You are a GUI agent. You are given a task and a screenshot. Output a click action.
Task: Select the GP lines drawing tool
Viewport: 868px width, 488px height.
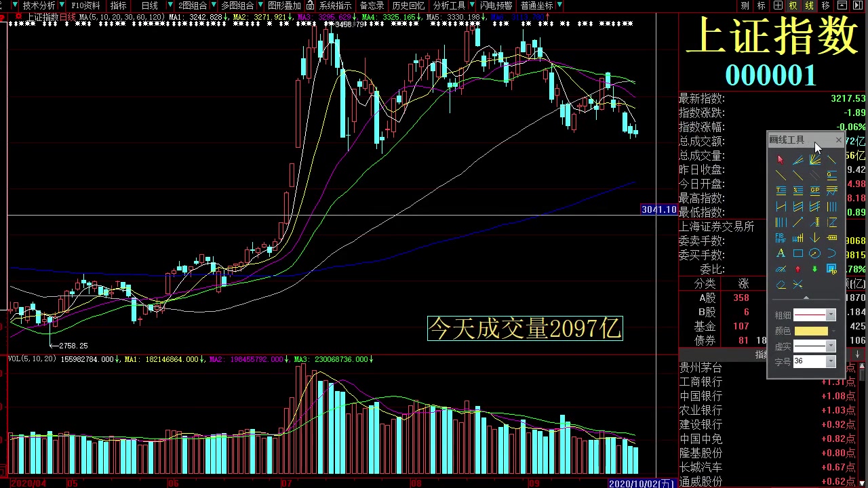coord(814,190)
